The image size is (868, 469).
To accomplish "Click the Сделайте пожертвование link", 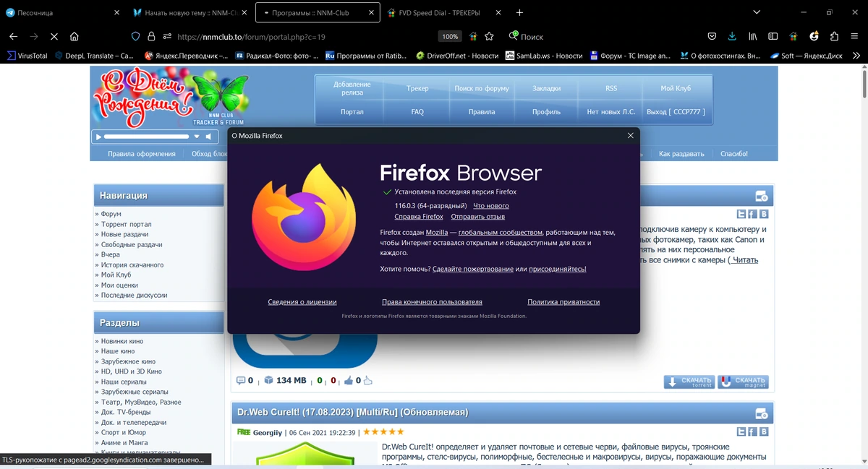I will click(x=473, y=269).
